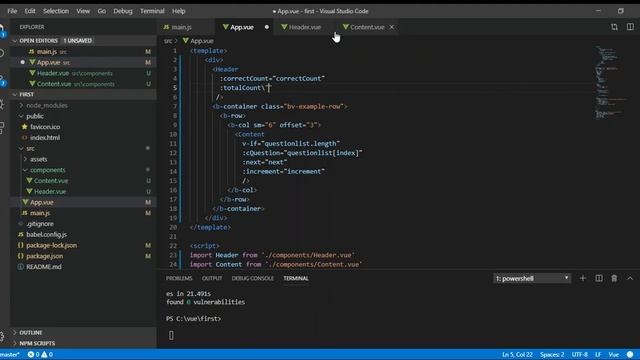The image size is (640, 360).
Task: Open package-lock.json file
Action: (84, 245)
